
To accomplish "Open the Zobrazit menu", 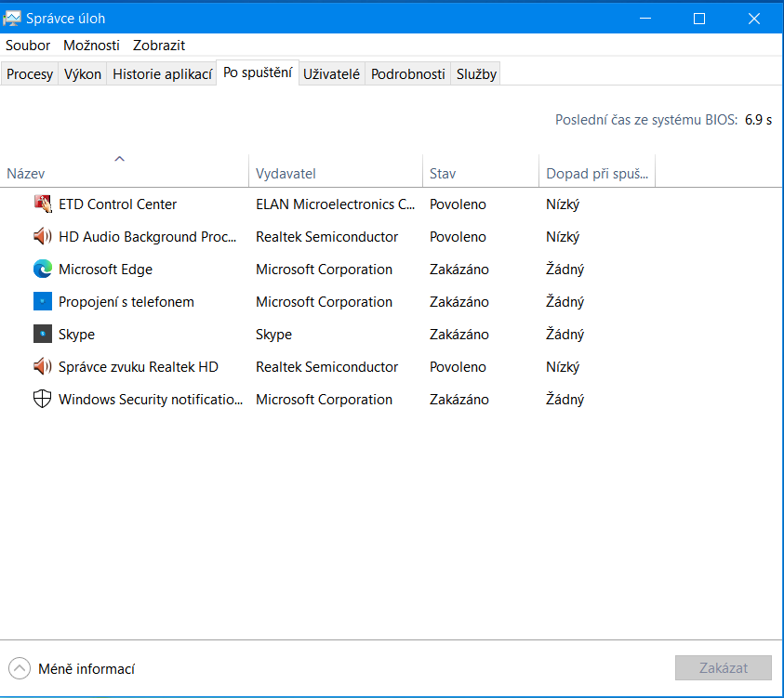I will 159,45.
